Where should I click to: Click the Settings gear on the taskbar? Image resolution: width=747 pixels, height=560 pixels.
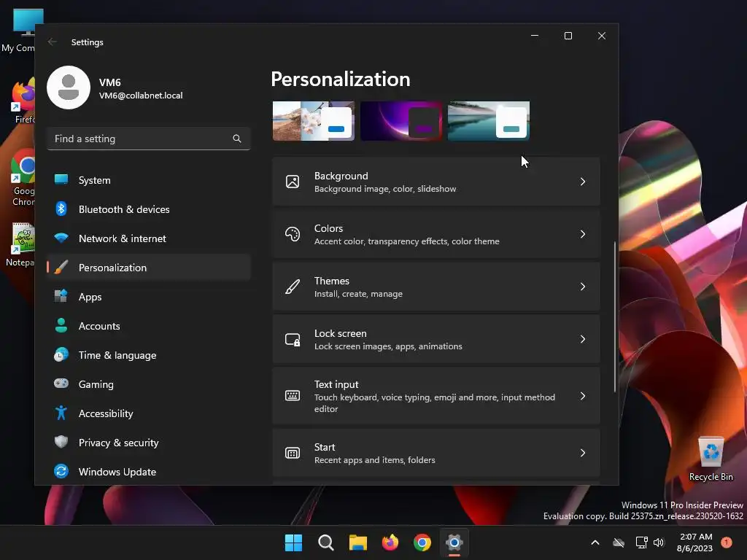tap(454, 542)
